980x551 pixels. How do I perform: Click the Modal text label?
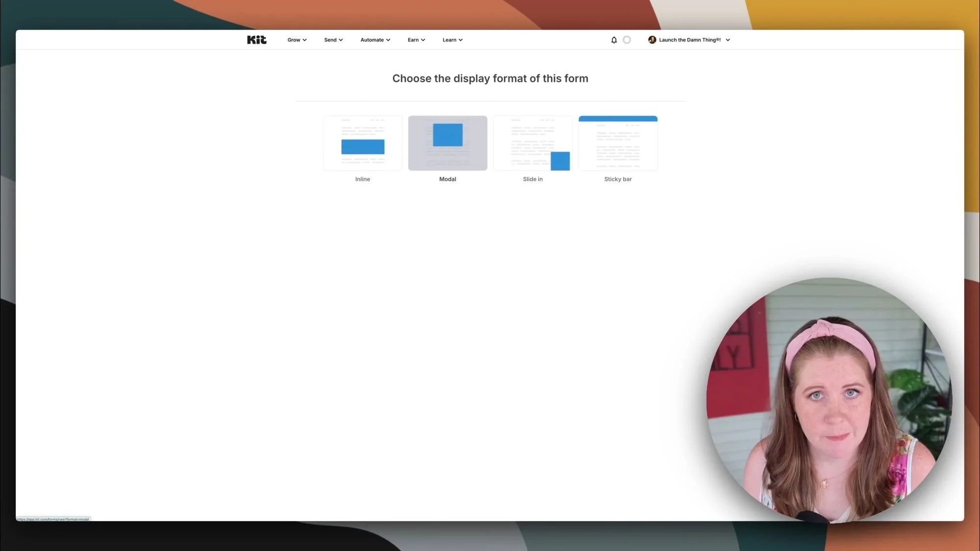click(447, 179)
